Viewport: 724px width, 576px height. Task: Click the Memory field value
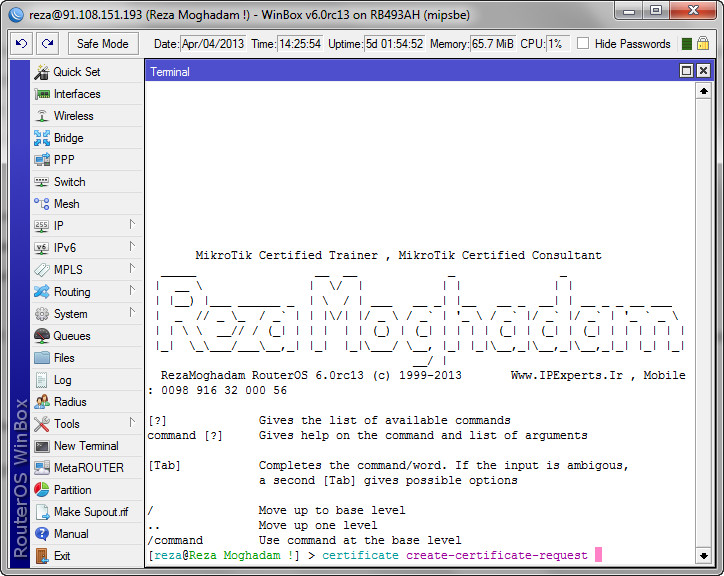click(493, 44)
